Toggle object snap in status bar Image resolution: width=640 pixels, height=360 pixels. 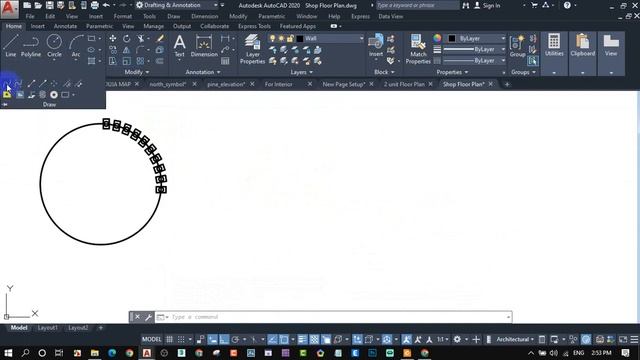284,340
